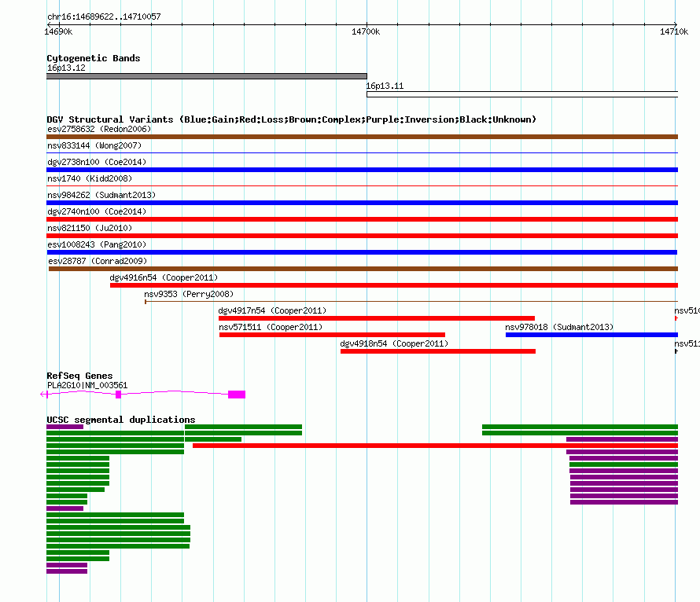Select the blue dgv2738n100 gain bar
Viewport: 700px width, 602px height.
[x=362, y=170]
